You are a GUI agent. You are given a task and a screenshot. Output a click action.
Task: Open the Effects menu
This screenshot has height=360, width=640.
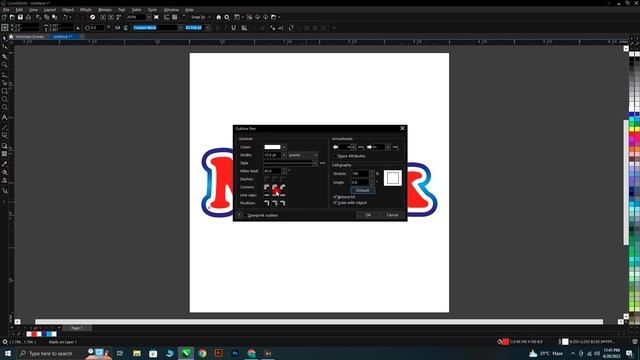click(x=86, y=10)
